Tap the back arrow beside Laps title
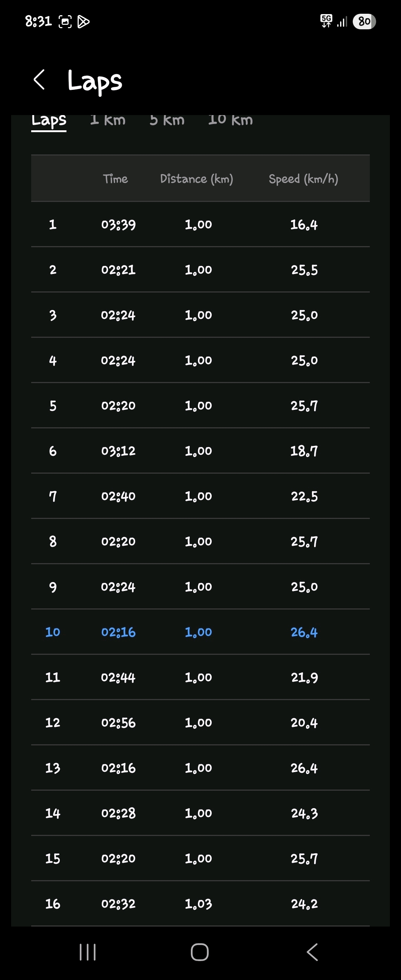This screenshot has height=980, width=401. (x=39, y=80)
